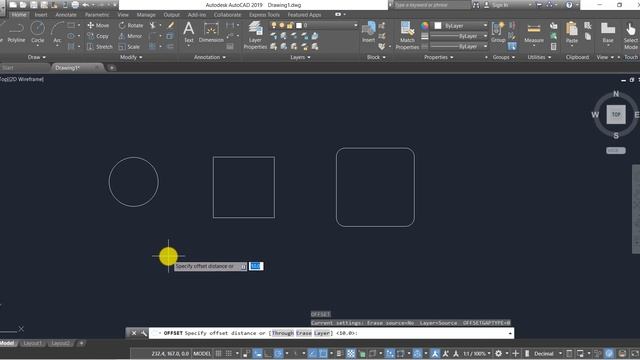Click the Through option in command line
Screen dimensions: 640x360
282,333
